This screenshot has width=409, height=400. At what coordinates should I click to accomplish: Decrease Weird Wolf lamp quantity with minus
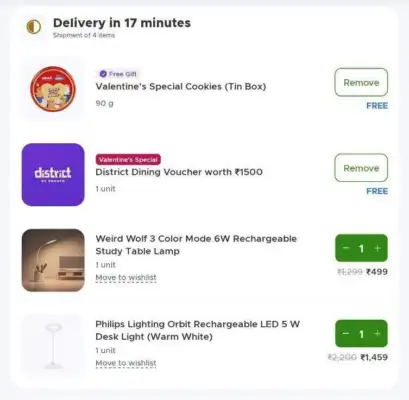(x=346, y=248)
